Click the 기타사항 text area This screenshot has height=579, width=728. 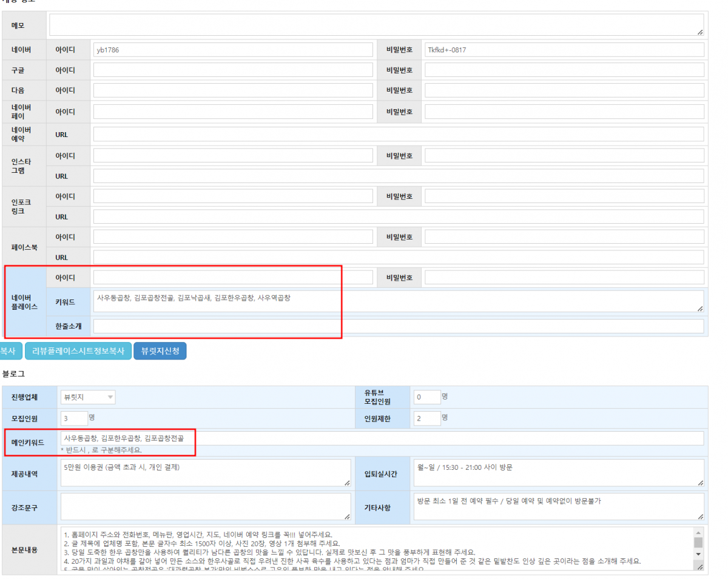tap(558, 506)
